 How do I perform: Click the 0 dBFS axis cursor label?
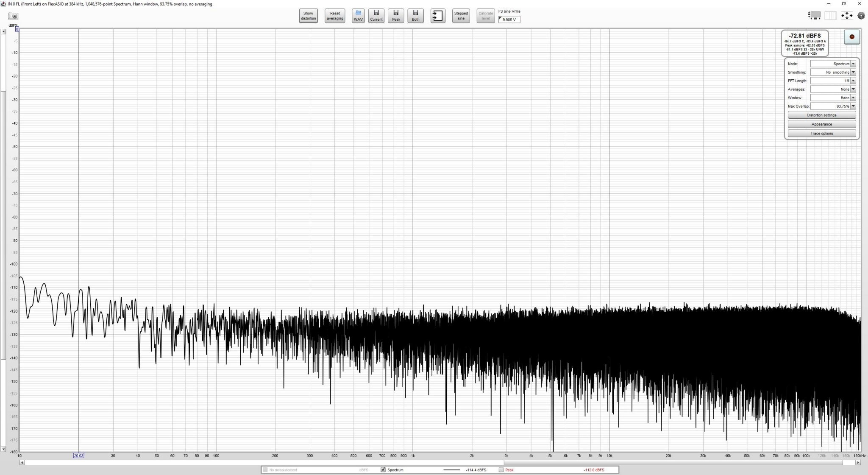(x=17, y=29)
